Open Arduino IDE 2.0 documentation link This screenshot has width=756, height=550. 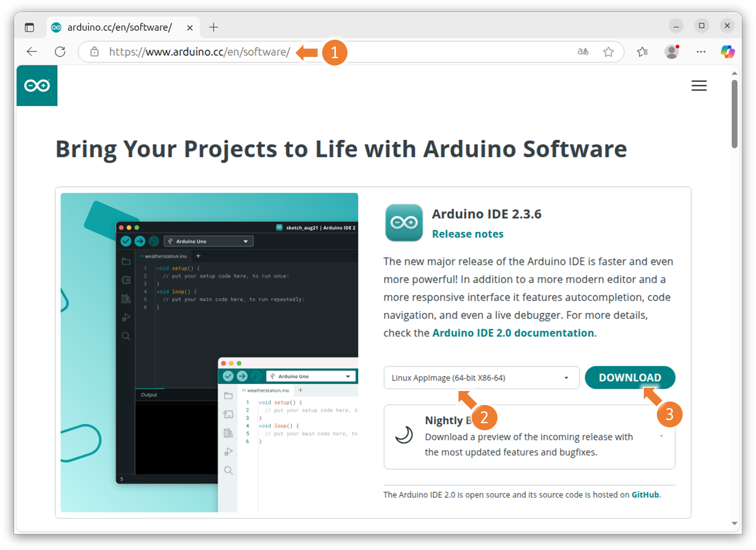pos(513,333)
